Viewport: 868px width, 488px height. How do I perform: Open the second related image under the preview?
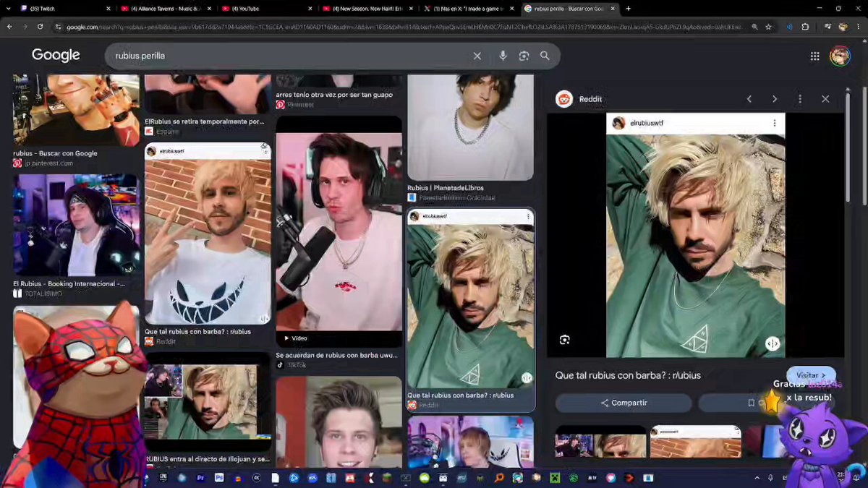(696, 441)
